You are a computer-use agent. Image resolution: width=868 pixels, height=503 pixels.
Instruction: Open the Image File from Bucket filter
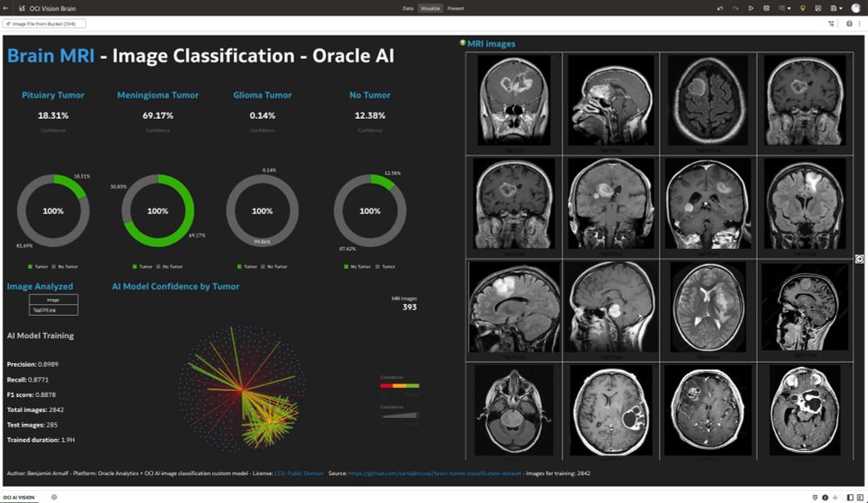43,23
